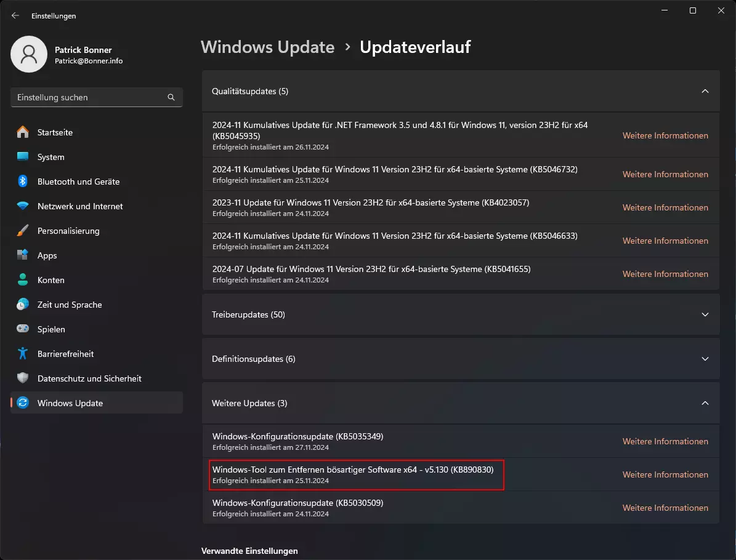Expand the Definitionsupdates (6) section
736x560 pixels.
pyautogui.click(x=705, y=359)
